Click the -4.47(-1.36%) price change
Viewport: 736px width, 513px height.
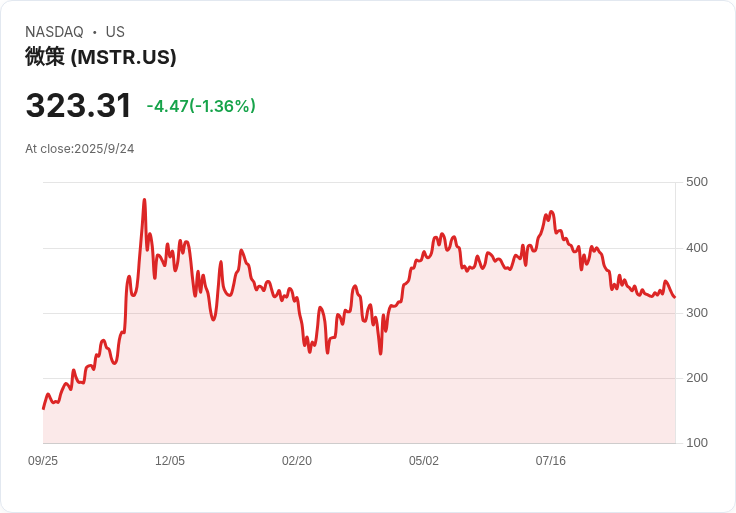(201, 106)
